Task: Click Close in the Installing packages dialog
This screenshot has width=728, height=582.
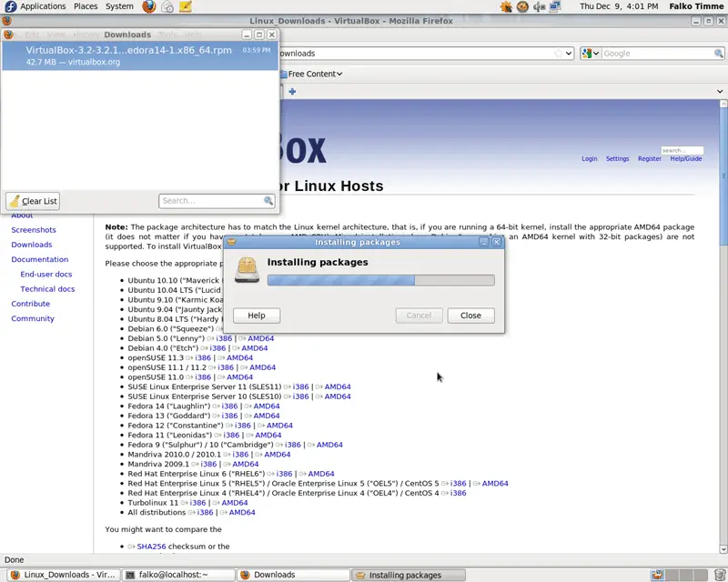Action: click(x=470, y=316)
